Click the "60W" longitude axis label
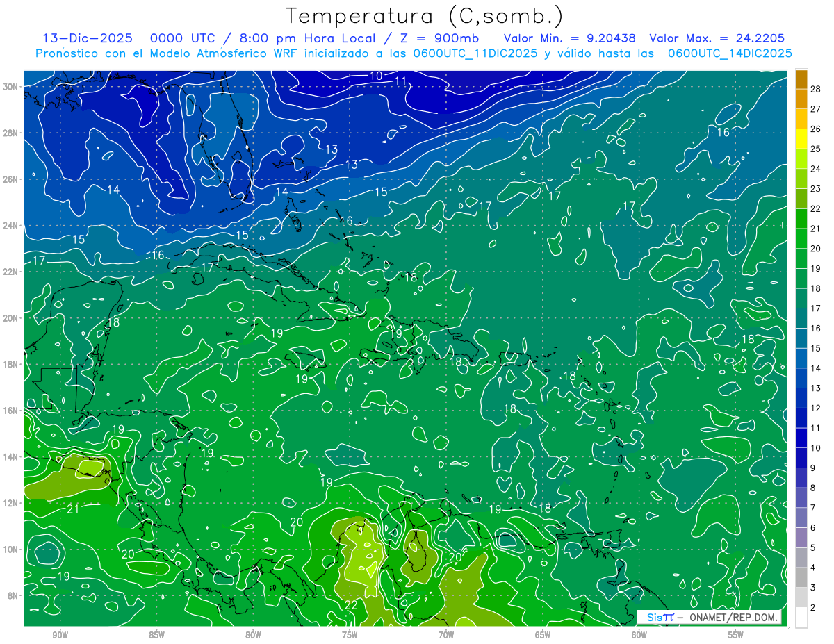 tap(639, 635)
